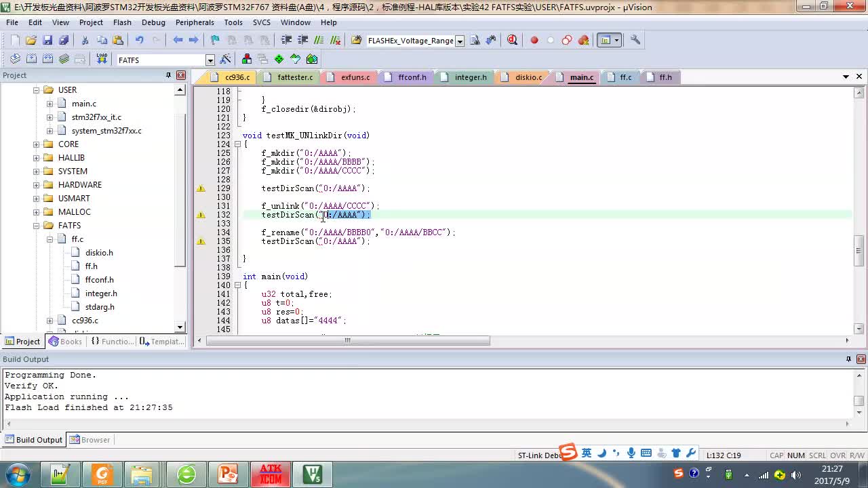
Task: Open PowerPoint from taskbar
Action: pyautogui.click(x=228, y=474)
